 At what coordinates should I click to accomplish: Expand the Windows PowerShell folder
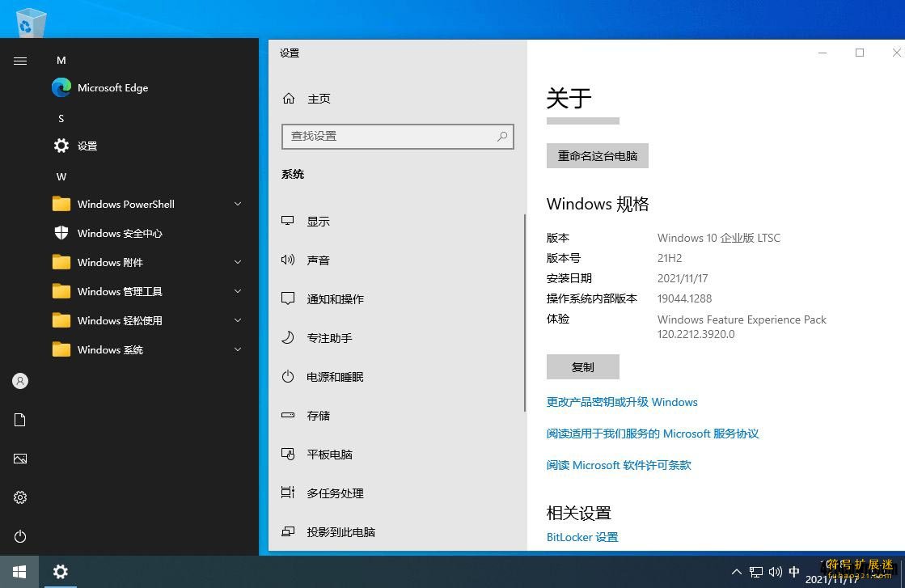[x=238, y=204]
